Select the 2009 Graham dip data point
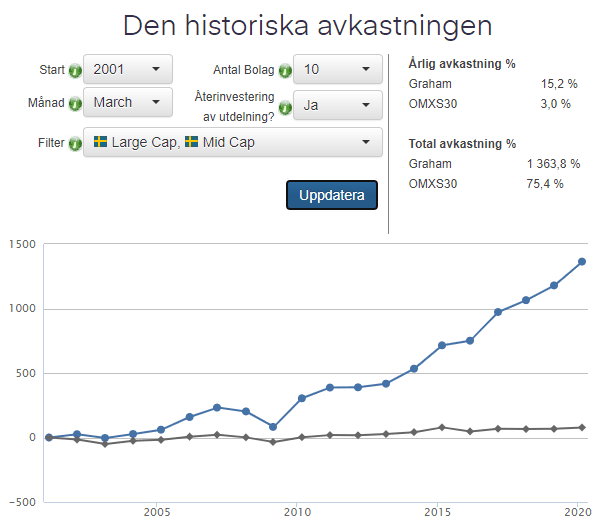 pos(273,427)
